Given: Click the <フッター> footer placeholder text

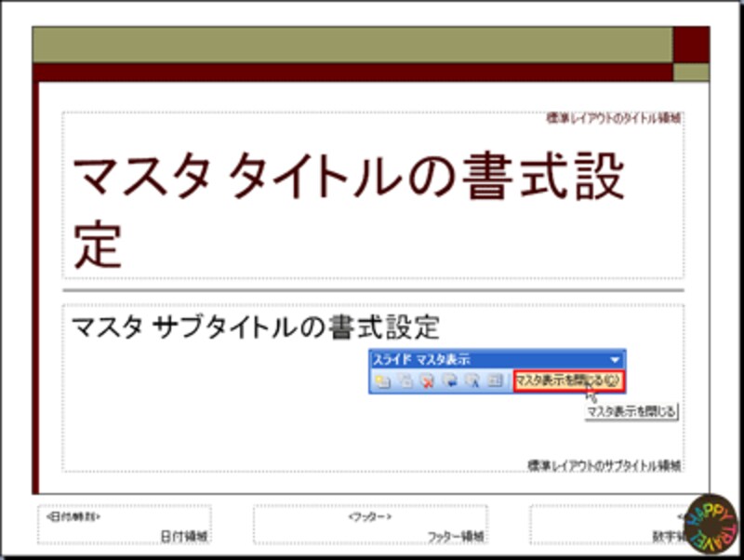Looking at the screenshot, I should pyautogui.click(x=370, y=516).
